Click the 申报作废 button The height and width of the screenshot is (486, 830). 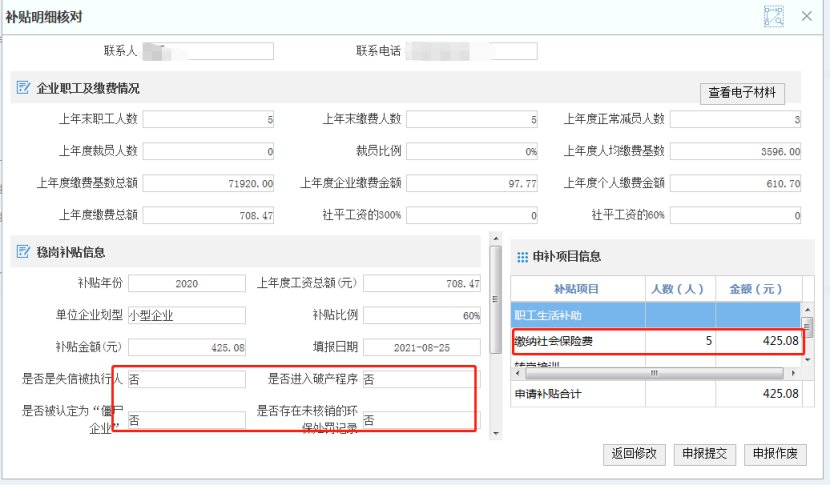tap(774, 453)
